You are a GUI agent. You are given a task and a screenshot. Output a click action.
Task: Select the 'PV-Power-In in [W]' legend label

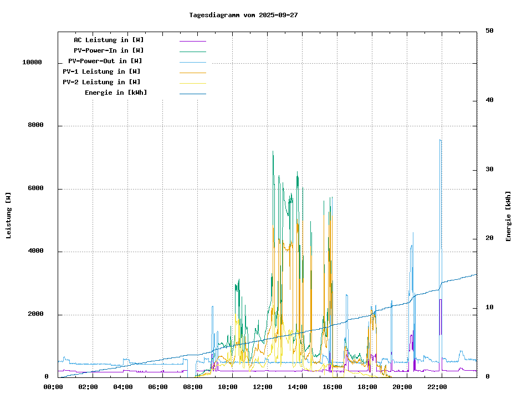point(109,50)
